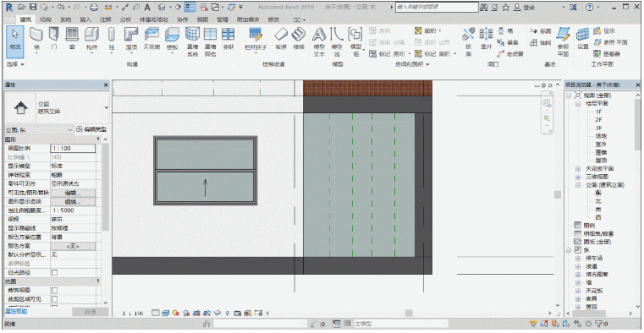This screenshot has height=333, width=644.
Task: Enable the 裁剪视图 crop view checkbox
Action: [x=54, y=291]
